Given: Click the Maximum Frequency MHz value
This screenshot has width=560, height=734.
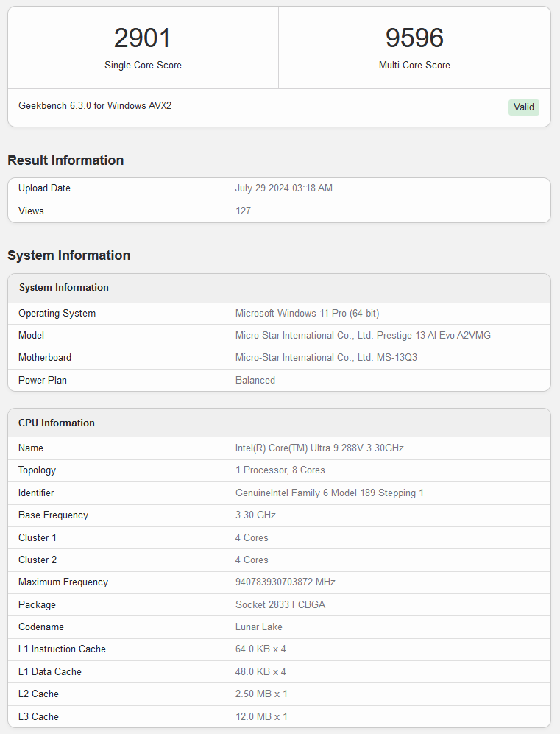Looking at the screenshot, I should coord(285,582).
